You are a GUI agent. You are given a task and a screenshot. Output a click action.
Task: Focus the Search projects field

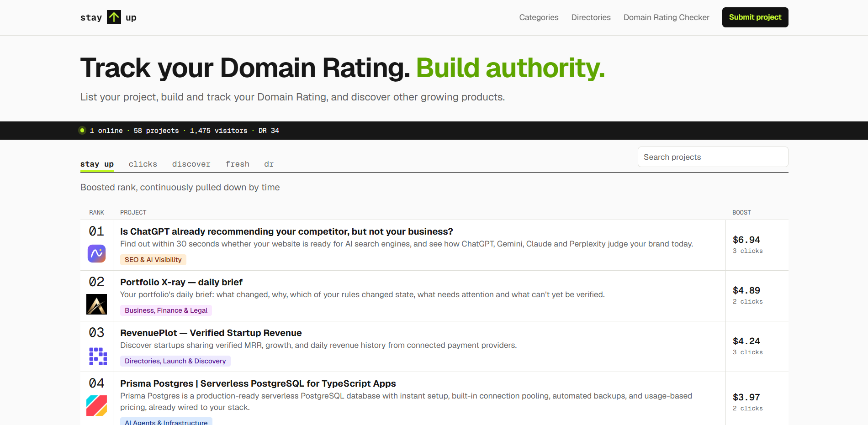pyautogui.click(x=713, y=157)
